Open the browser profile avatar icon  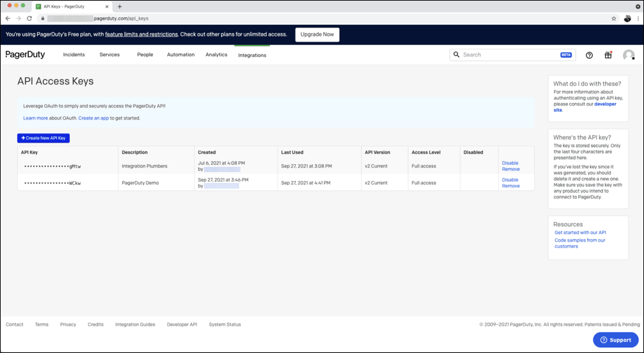click(627, 19)
